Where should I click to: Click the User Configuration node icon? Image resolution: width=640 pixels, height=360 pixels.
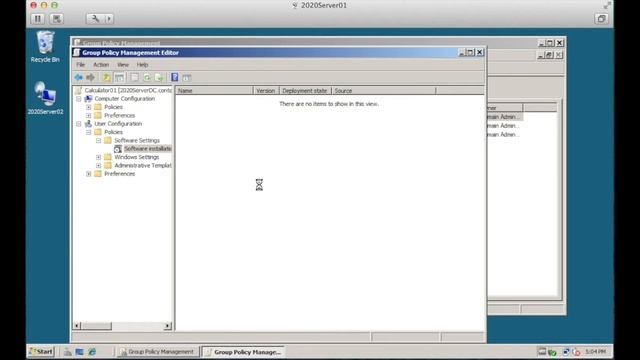pyautogui.click(x=88, y=124)
